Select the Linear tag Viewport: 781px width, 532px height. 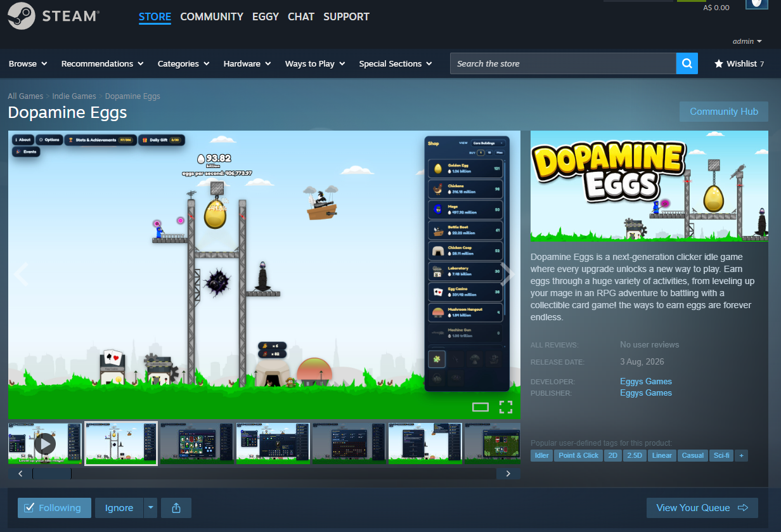click(x=662, y=455)
